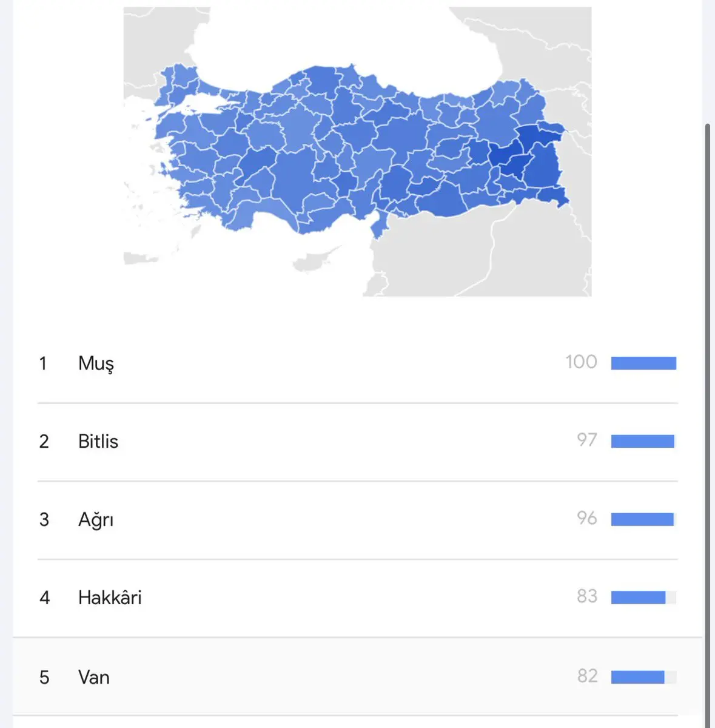The image size is (715, 728).
Task: Click rank number 1 in the list
Action: (x=43, y=363)
